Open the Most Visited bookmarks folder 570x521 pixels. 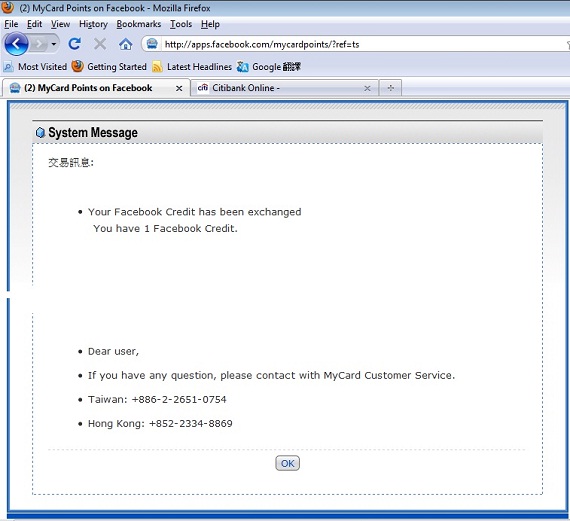click(x=35, y=67)
